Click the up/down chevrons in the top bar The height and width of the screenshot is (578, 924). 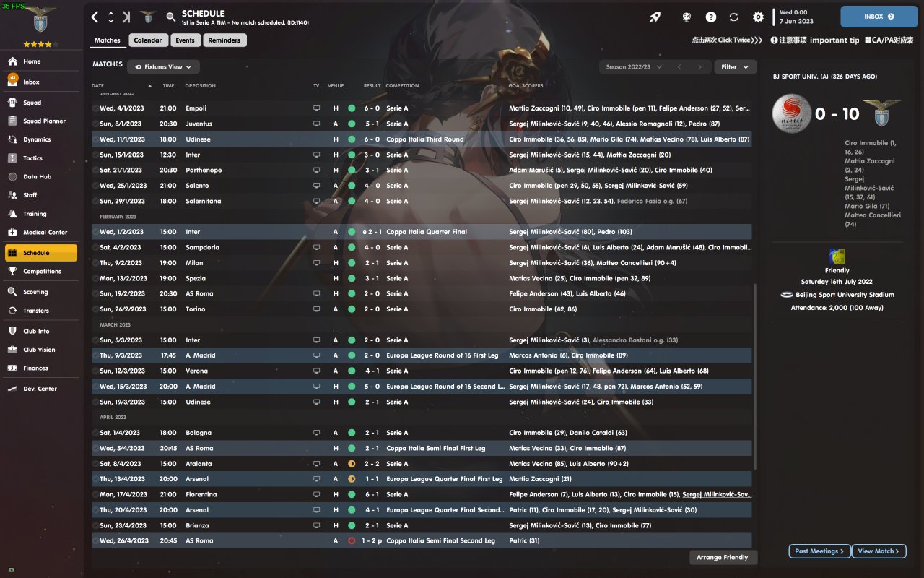coord(111,17)
